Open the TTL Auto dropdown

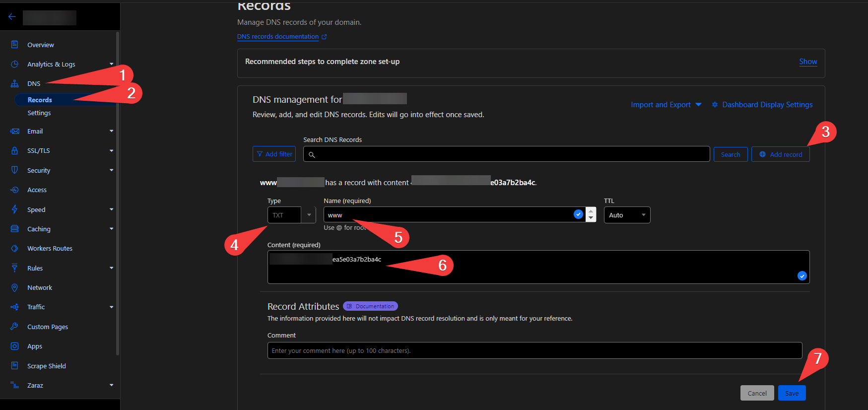pos(627,215)
